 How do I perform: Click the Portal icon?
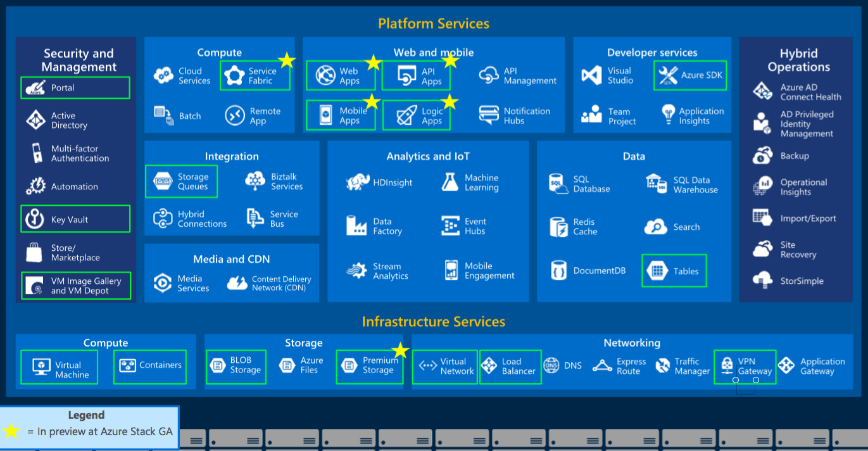[34, 88]
